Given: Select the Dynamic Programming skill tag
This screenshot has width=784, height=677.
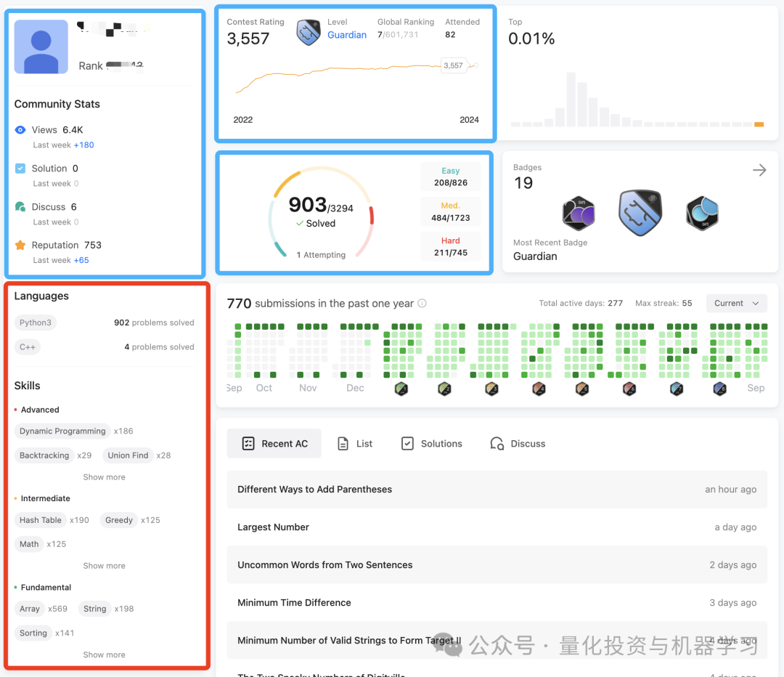Looking at the screenshot, I should pyautogui.click(x=62, y=431).
